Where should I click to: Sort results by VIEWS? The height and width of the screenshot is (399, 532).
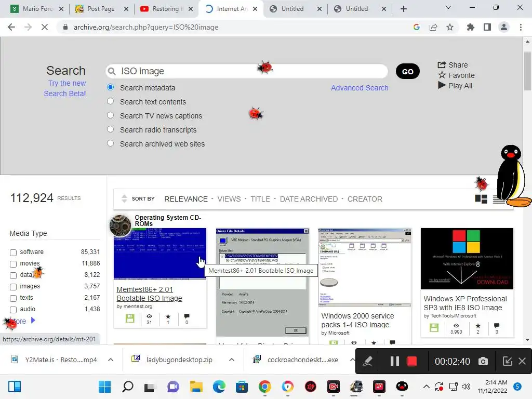coord(229,199)
